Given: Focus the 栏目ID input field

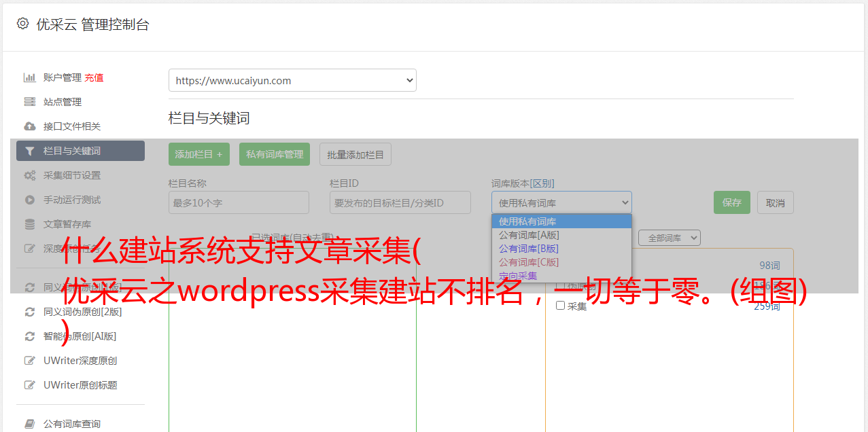Looking at the screenshot, I should pos(400,202).
